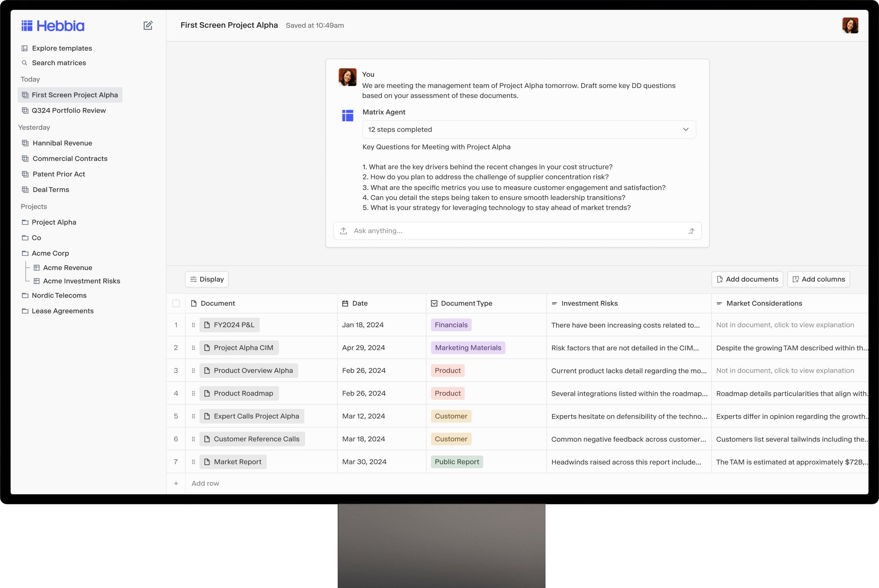Open the Display options
This screenshot has width=879, height=588.
[206, 279]
